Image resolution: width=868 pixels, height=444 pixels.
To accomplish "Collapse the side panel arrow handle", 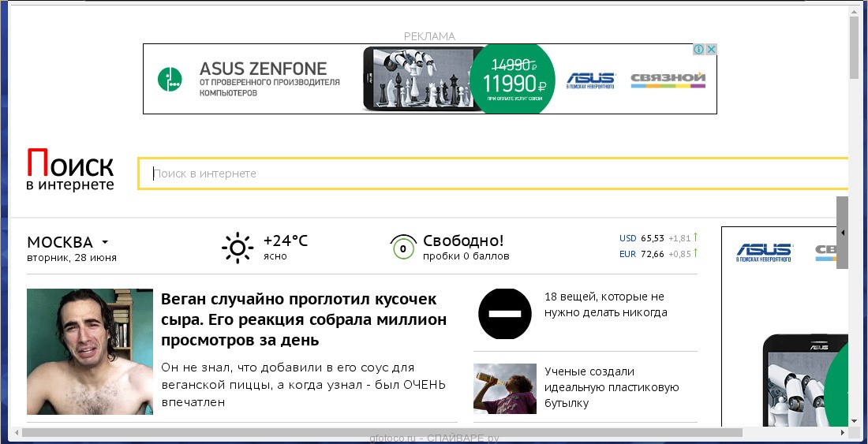I will click(x=842, y=233).
